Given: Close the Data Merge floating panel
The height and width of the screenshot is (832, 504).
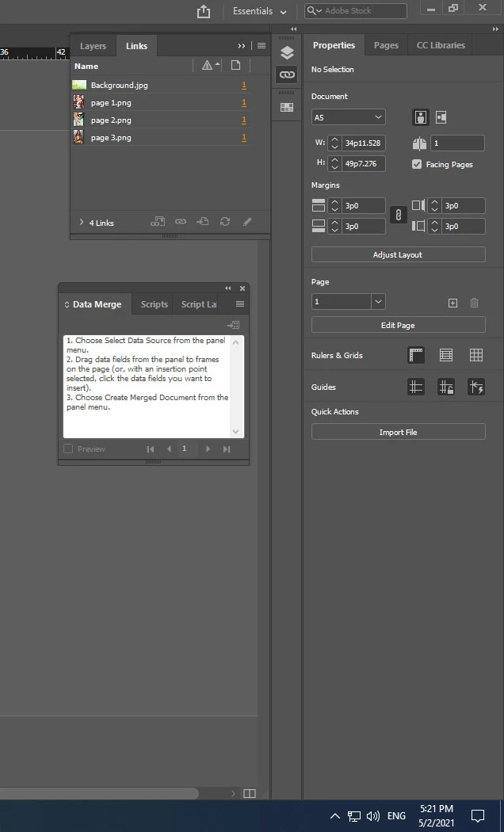Looking at the screenshot, I should coord(242,288).
